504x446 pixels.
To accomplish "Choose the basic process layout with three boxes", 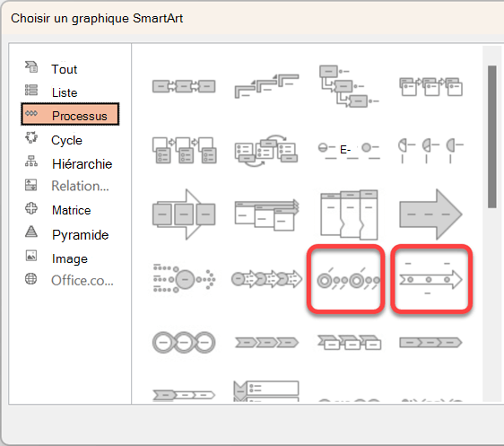I will (184, 86).
